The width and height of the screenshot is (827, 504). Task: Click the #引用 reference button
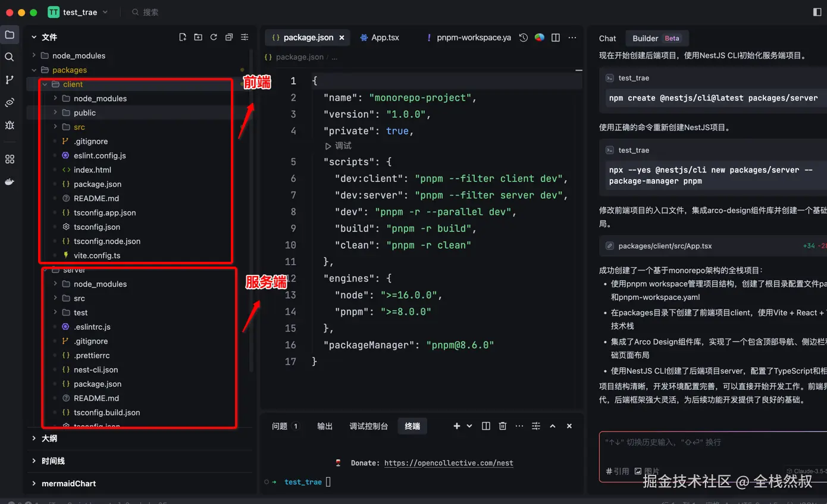coord(617,471)
